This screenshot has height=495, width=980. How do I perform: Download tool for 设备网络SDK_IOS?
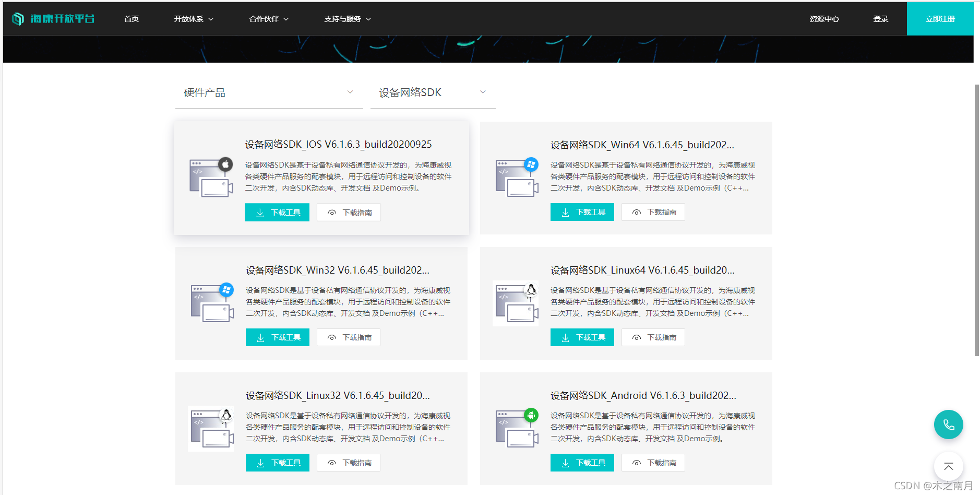(x=277, y=213)
